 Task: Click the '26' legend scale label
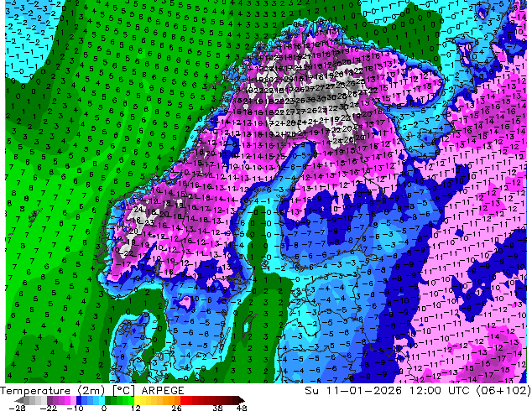176,408
